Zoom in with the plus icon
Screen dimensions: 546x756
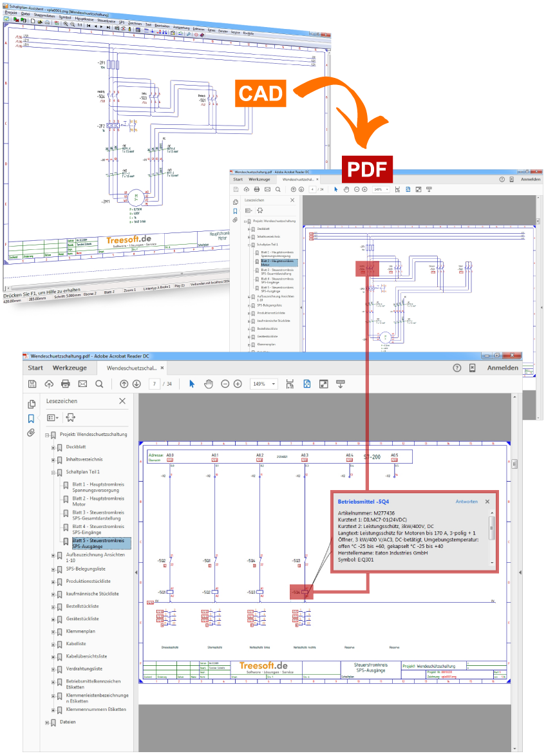238,384
